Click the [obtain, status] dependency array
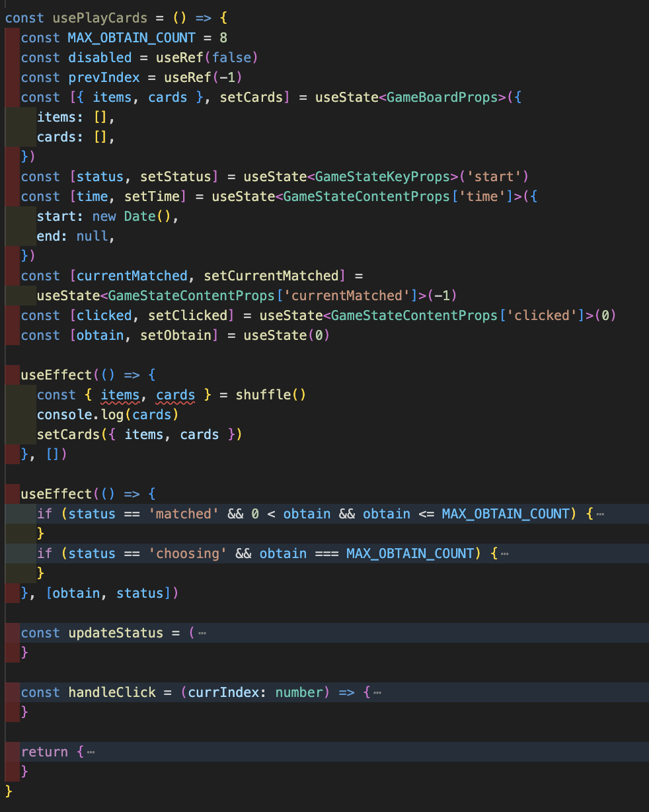The height and width of the screenshot is (812, 649). 108,593
